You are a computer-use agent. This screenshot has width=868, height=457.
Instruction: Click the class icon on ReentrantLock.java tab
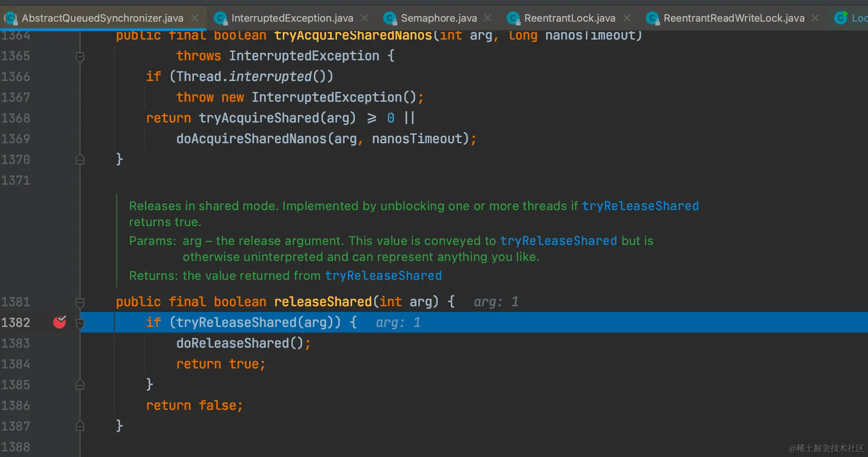coord(513,18)
